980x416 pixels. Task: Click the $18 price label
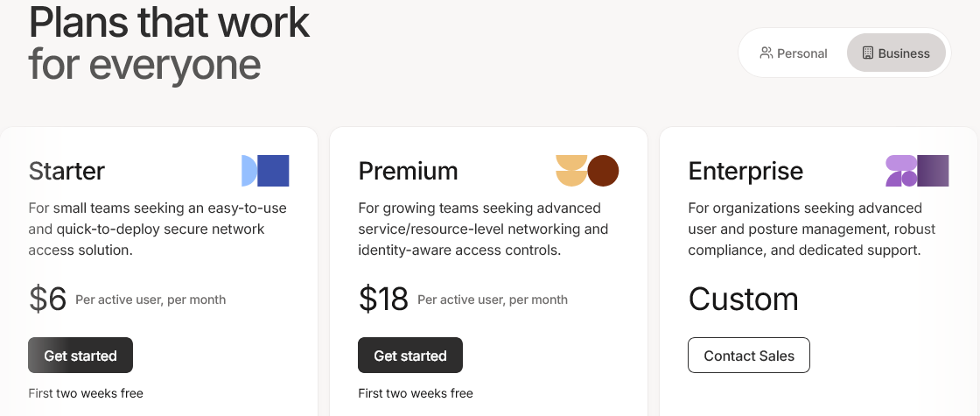point(383,299)
